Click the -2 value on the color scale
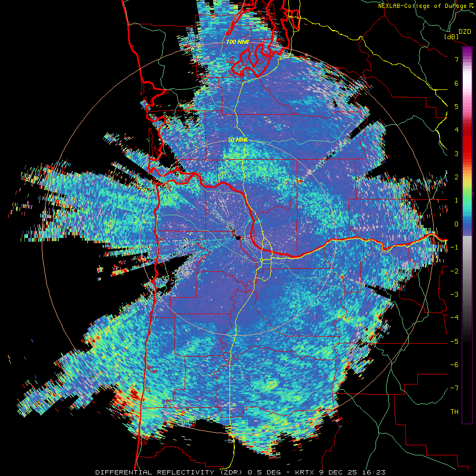This screenshot has width=476, height=476. coord(454,271)
